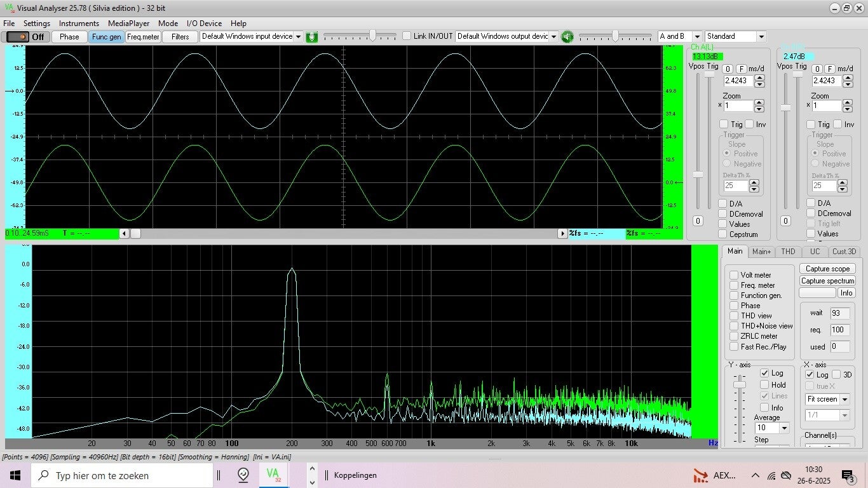Open the input device dropdown
Viewport: 868px width, 488px height.
(x=298, y=37)
